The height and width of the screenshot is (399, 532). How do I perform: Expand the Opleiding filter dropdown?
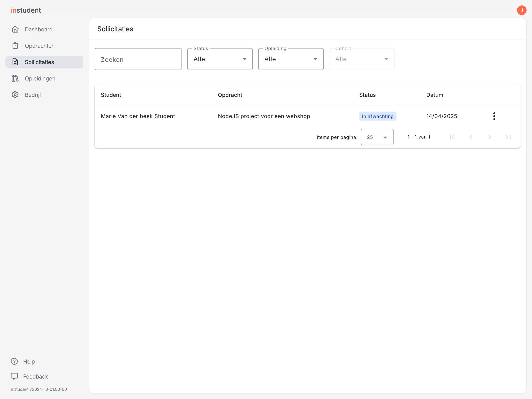pyautogui.click(x=291, y=59)
